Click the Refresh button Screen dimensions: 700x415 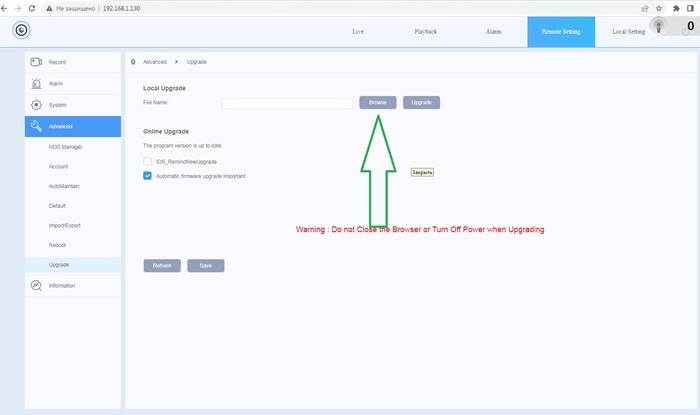[x=161, y=266]
